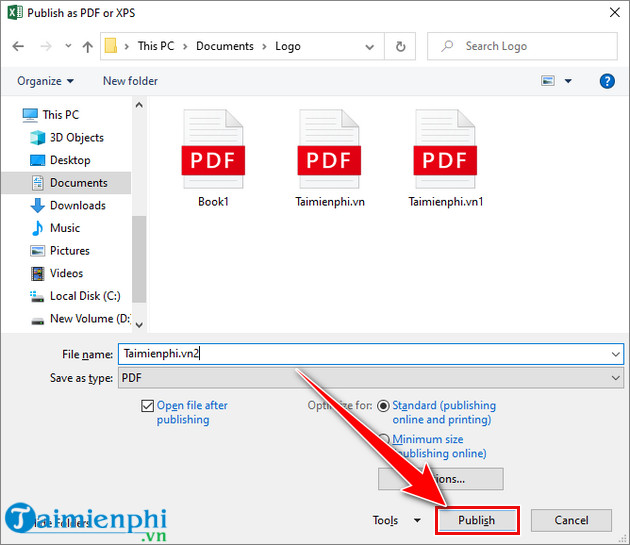Image resolution: width=630 pixels, height=545 pixels.
Task: Refresh the Logo folder listing
Action: pos(400,47)
